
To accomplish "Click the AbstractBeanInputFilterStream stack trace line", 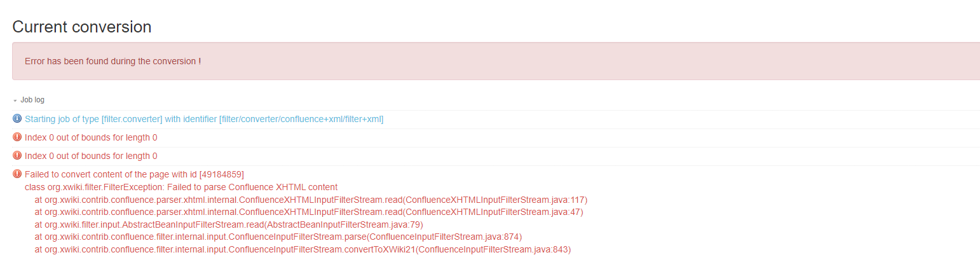I will tap(229, 224).
